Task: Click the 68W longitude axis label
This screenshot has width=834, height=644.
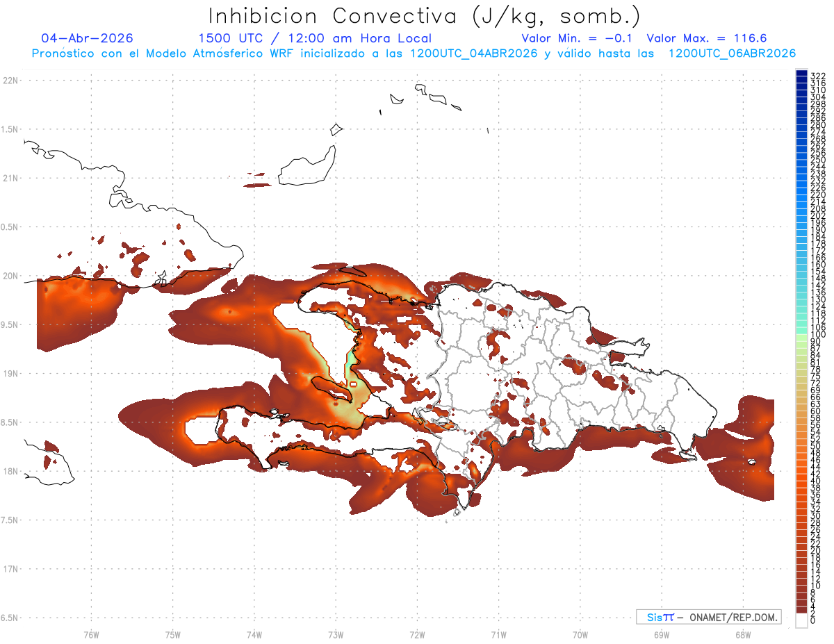Action: 742,634
